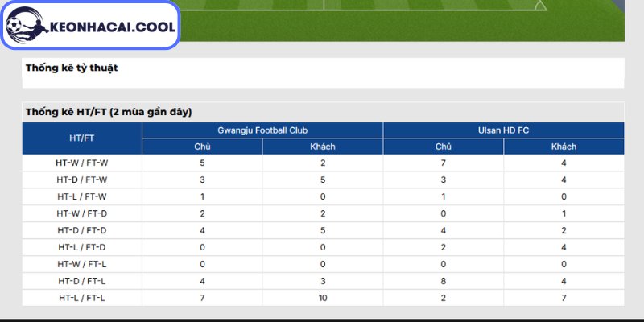Select the HT-W / FT-L row label

tap(82, 264)
